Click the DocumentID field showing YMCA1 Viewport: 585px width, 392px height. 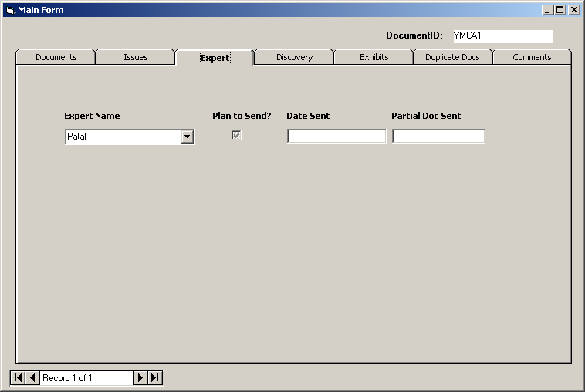[502, 35]
